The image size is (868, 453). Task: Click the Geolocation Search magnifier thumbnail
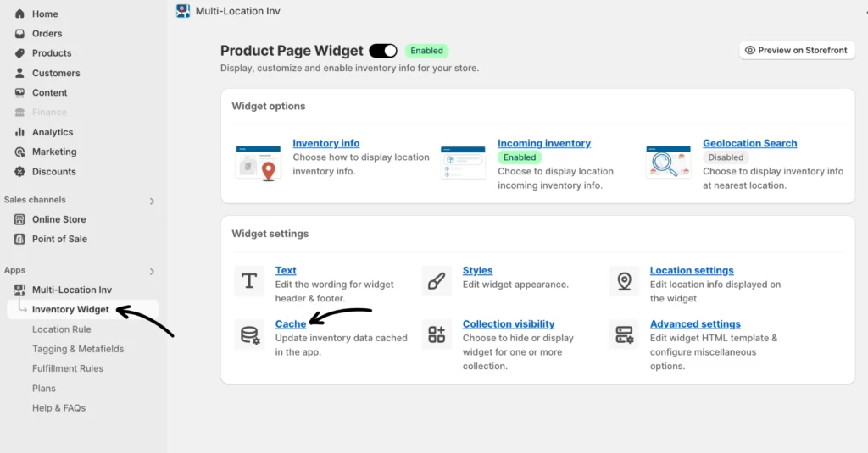[667, 162]
